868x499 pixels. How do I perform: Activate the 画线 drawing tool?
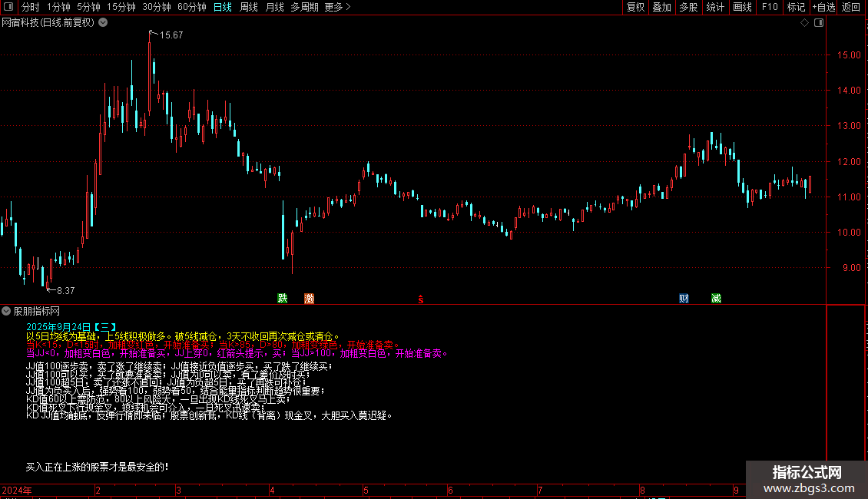pos(742,7)
